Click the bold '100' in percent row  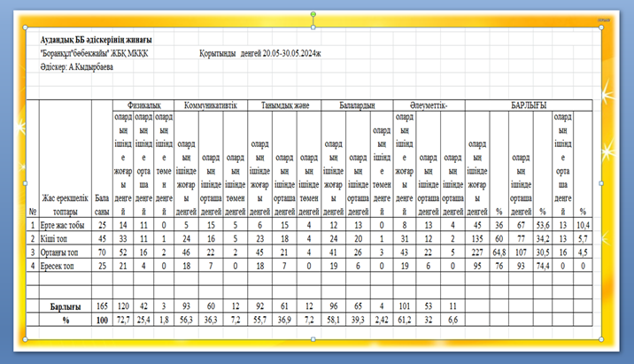pyautogui.click(x=102, y=321)
